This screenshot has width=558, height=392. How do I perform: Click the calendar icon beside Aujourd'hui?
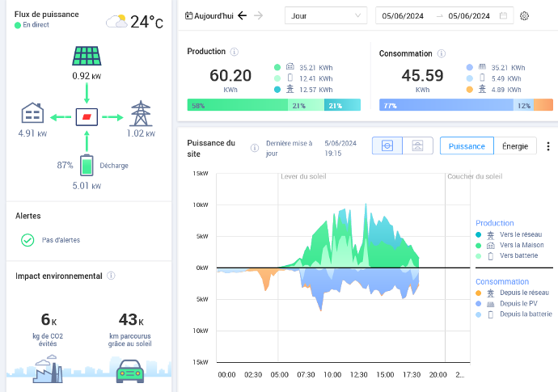(189, 15)
